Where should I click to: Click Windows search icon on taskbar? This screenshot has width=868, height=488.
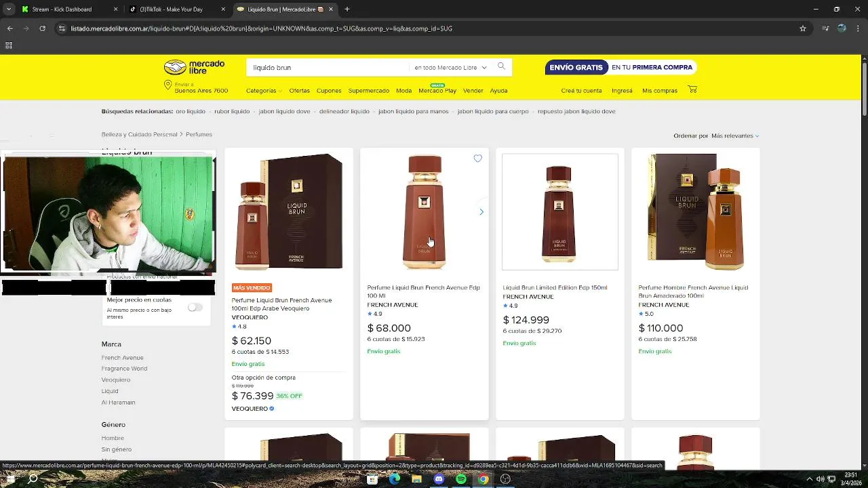pos(33,479)
